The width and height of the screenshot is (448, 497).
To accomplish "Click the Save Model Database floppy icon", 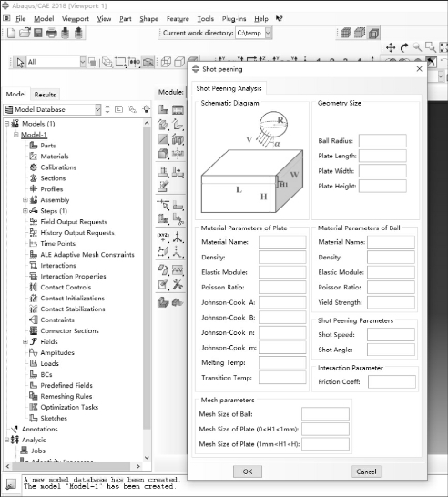I will [38, 33].
